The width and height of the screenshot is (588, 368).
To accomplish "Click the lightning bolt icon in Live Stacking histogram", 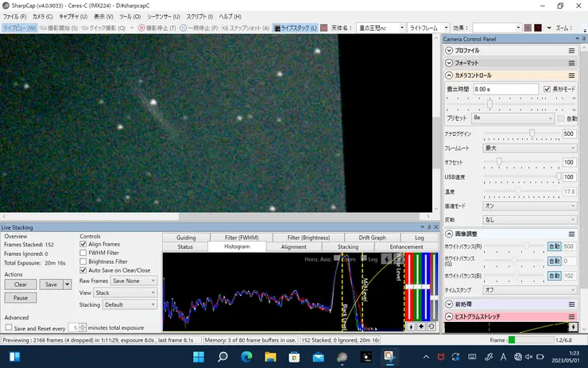I will click(x=387, y=259).
